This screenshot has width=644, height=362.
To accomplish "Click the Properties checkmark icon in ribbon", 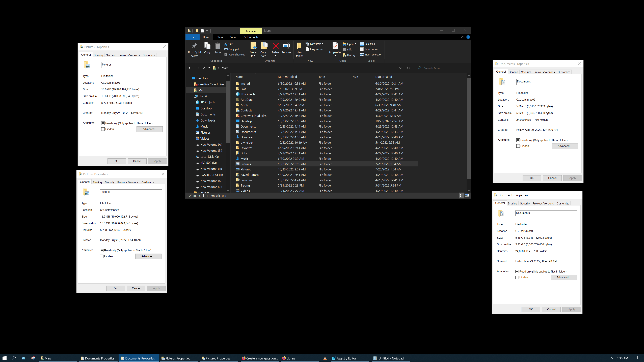I will point(335,46).
